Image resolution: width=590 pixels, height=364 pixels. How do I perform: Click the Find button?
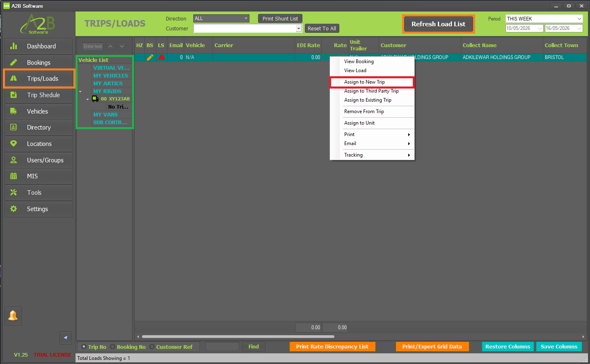pyautogui.click(x=254, y=347)
